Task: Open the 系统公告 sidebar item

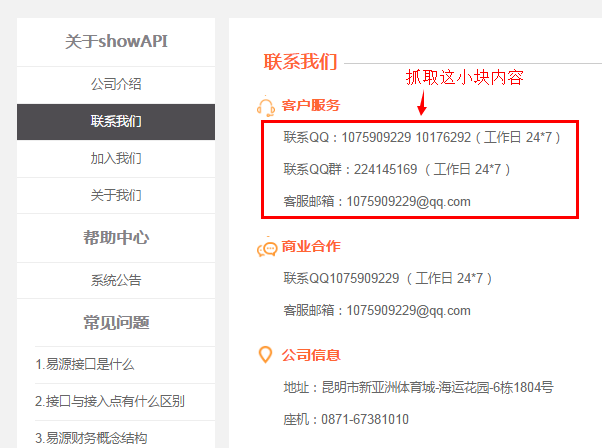Action: [116, 280]
